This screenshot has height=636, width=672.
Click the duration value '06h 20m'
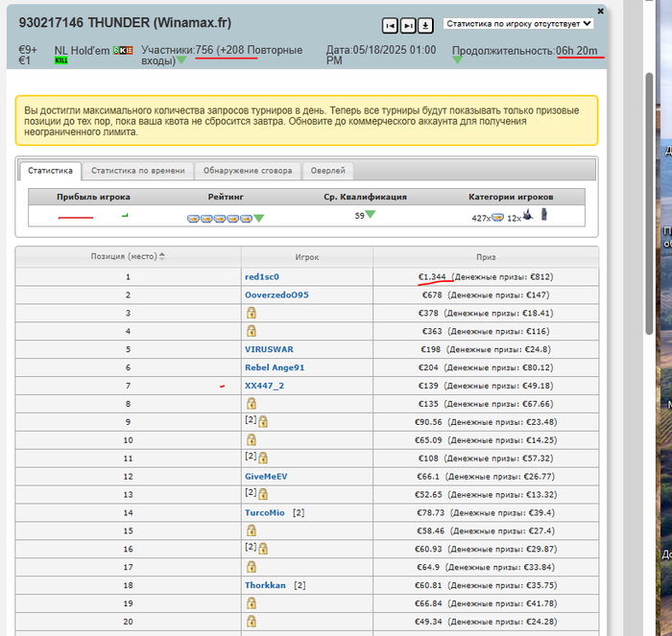[x=576, y=51]
